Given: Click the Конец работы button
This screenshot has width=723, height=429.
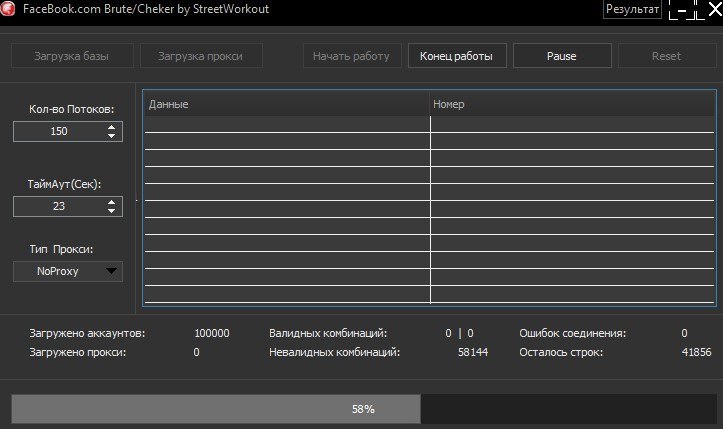Looking at the screenshot, I should pos(457,56).
